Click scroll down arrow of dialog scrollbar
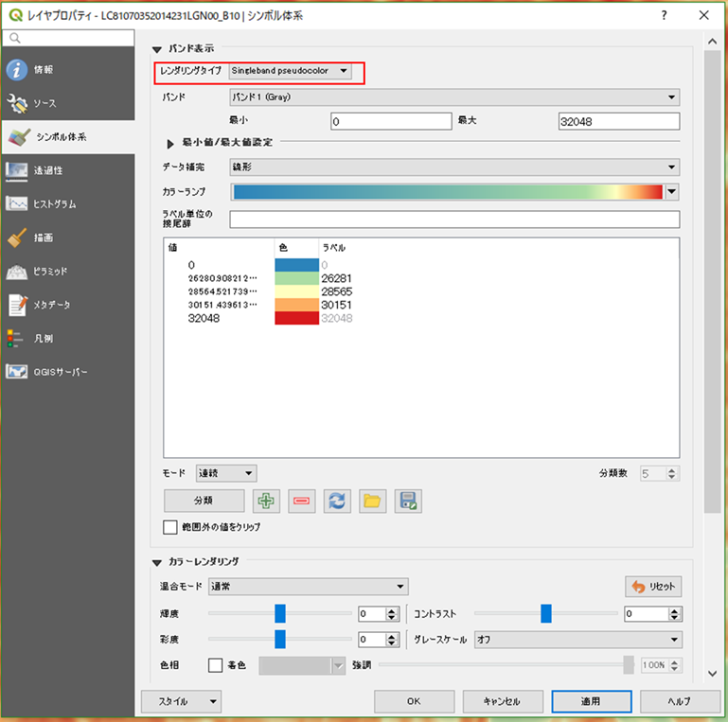728x722 pixels. (713, 674)
